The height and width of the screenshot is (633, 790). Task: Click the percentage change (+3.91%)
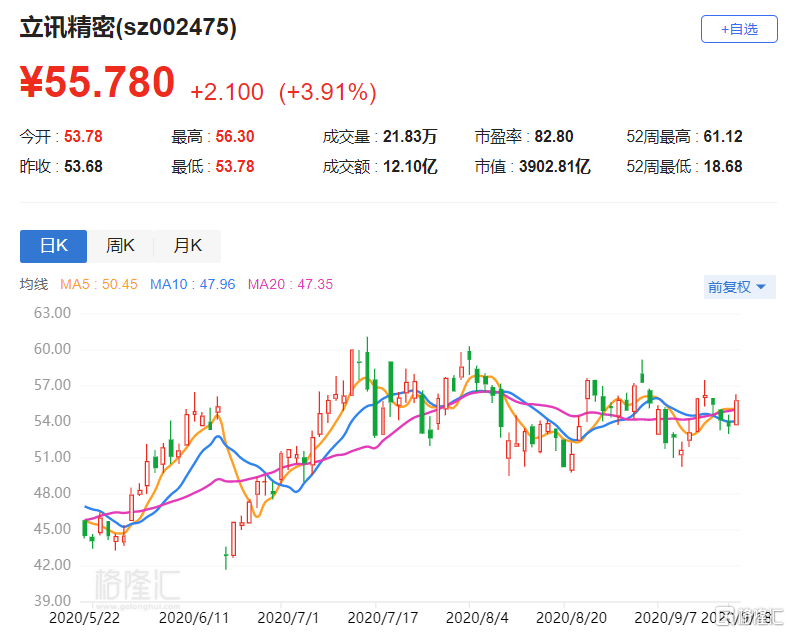(327, 92)
